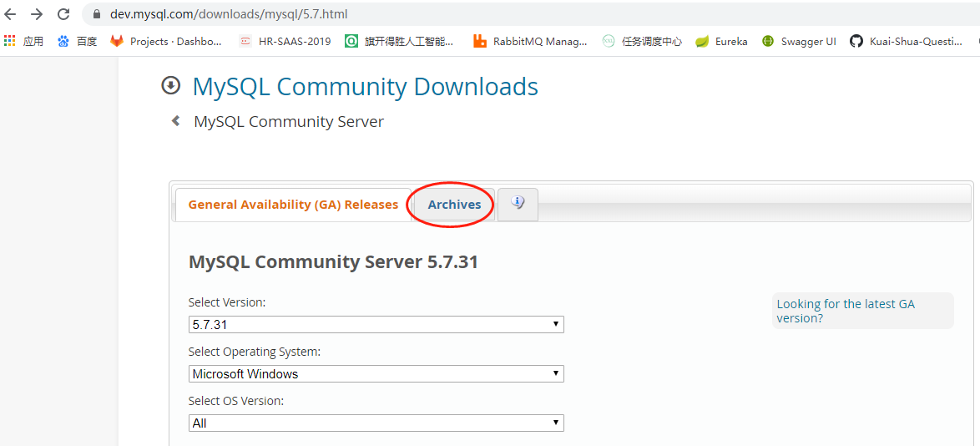The height and width of the screenshot is (446, 980).
Task: Click the Select Operating System: label
Action: point(255,352)
